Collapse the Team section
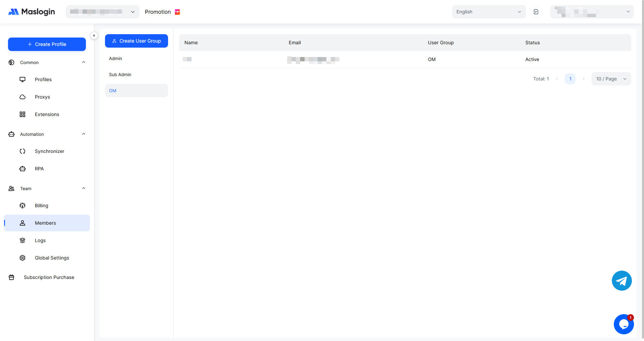Image resolution: width=644 pixels, height=341 pixels. (x=84, y=188)
